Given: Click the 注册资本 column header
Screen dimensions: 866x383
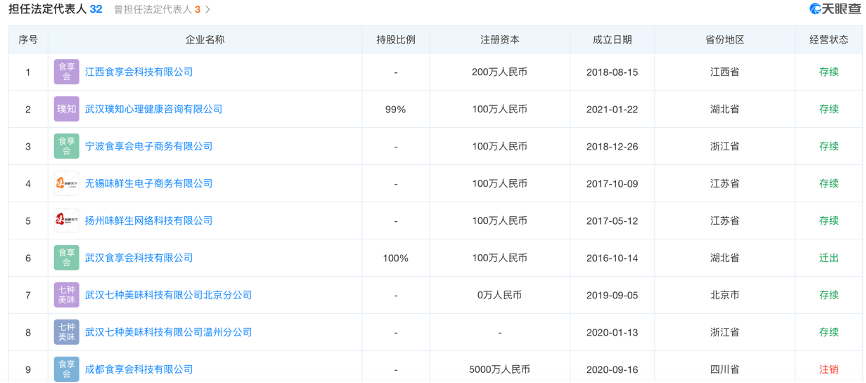Looking at the screenshot, I should pos(500,40).
